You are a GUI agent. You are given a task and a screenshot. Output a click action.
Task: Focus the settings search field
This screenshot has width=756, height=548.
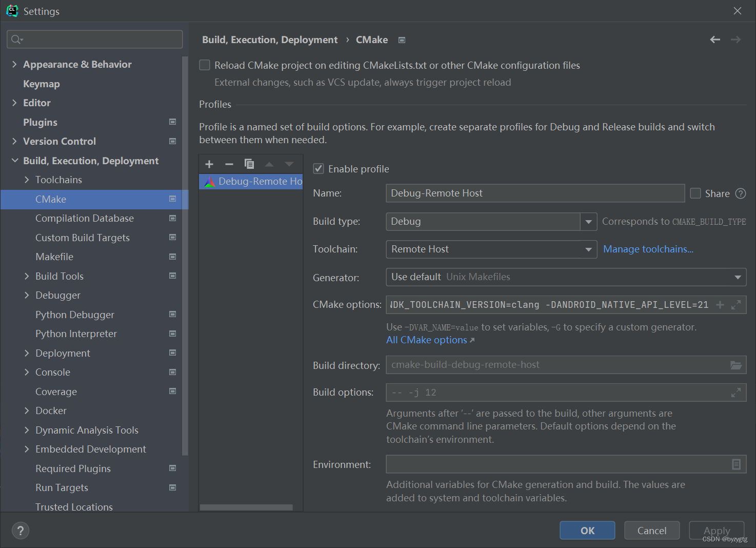tap(95, 40)
